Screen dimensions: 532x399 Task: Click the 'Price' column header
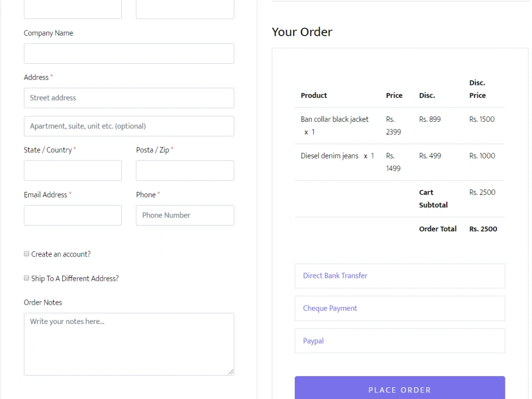(394, 95)
